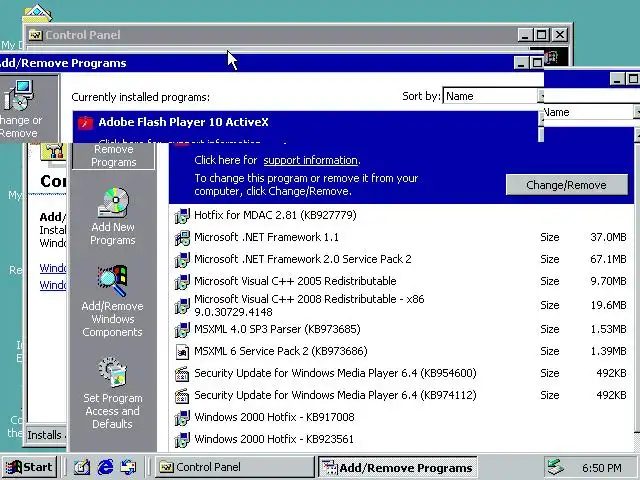
Task: Click Add/Remove Programs taskbar button
Action: (x=398, y=467)
